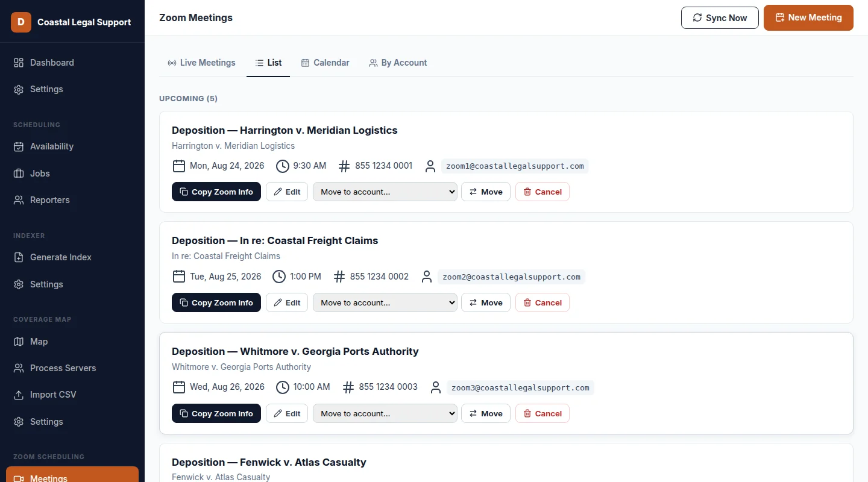Click the Jobs briefcase icon

pyautogui.click(x=19, y=174)
